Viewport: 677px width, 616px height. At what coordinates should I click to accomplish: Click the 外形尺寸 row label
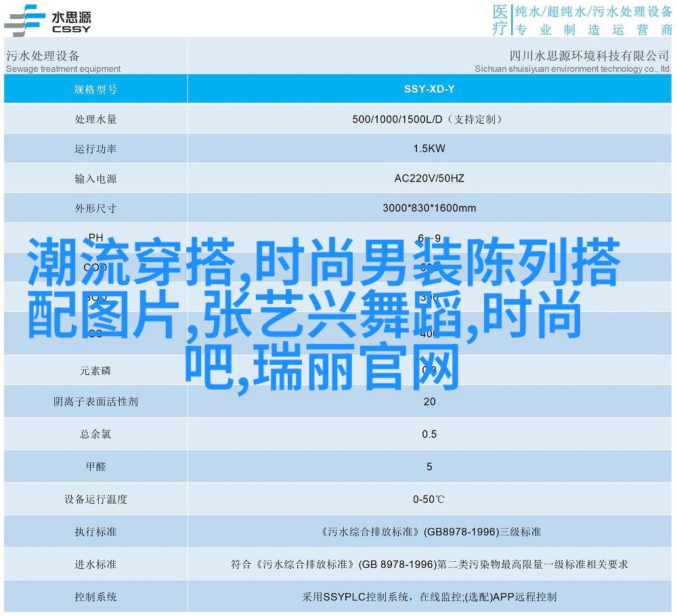[95, 208]
